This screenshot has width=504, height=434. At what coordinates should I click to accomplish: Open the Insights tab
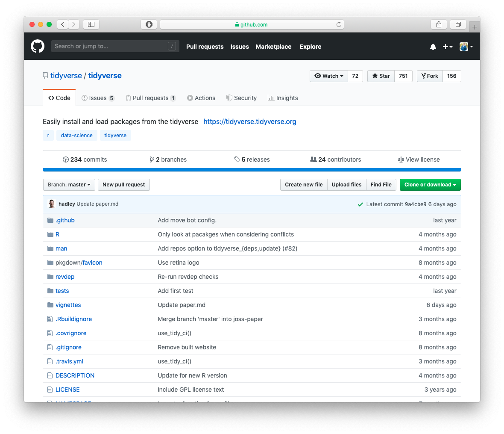pos(283,98)
